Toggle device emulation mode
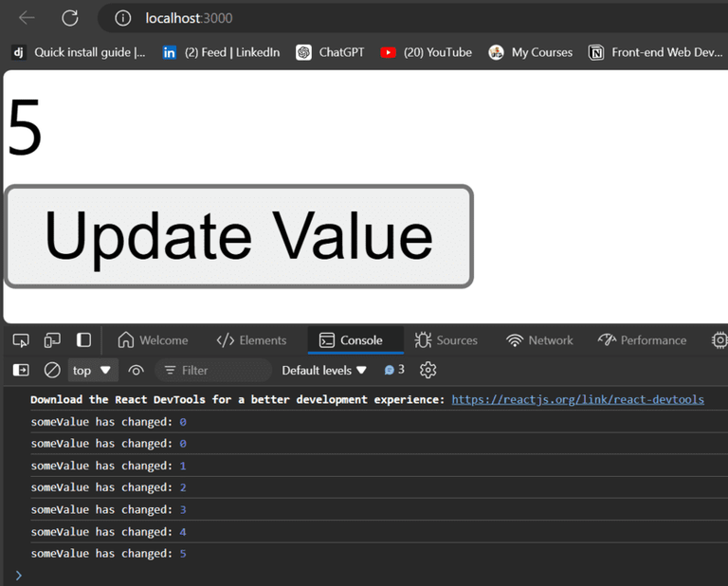728x586 pixels. [x=52, y=340]
